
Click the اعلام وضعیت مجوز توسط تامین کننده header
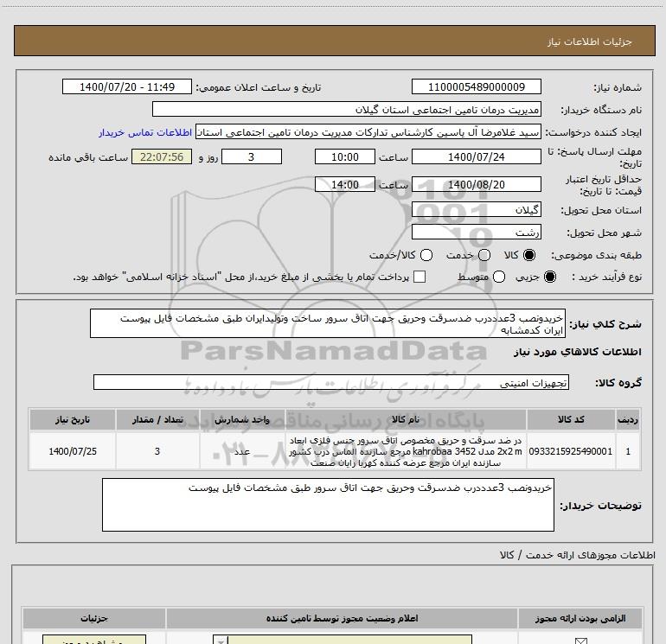coord(342,618)
